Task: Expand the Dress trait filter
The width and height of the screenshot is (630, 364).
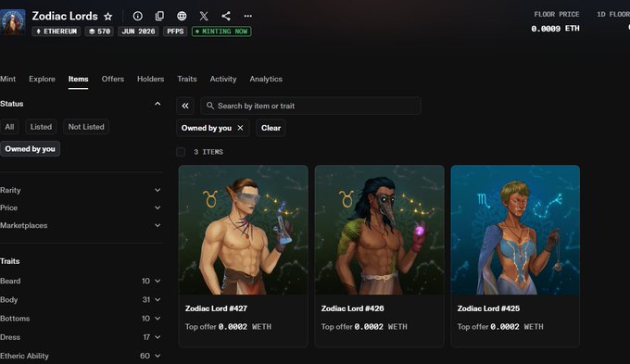Action: 81,337
